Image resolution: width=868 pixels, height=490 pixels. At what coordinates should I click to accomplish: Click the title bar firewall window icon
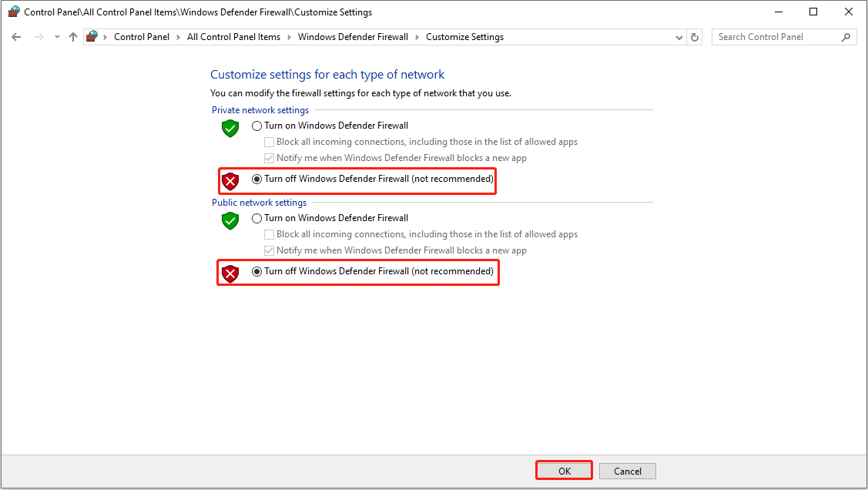pos(14,12)
